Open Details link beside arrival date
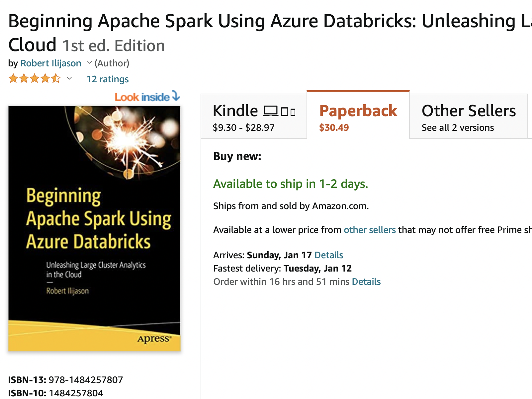 (x=328, y=255)
